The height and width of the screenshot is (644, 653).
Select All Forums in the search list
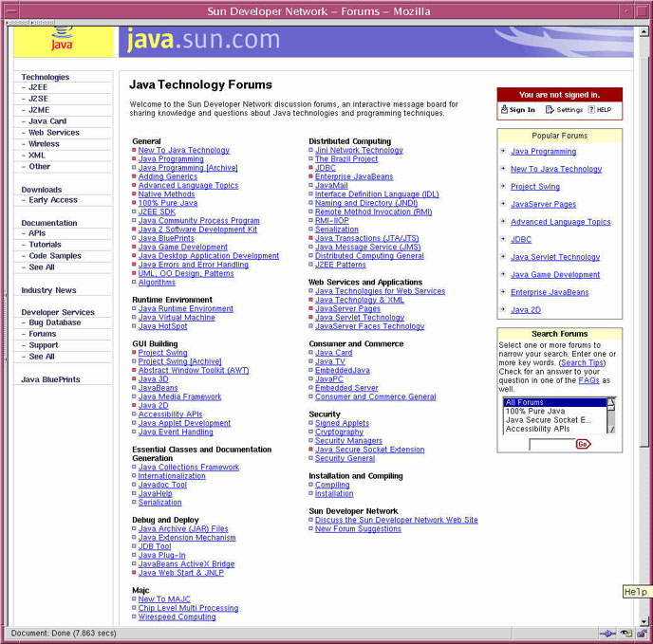555,402
